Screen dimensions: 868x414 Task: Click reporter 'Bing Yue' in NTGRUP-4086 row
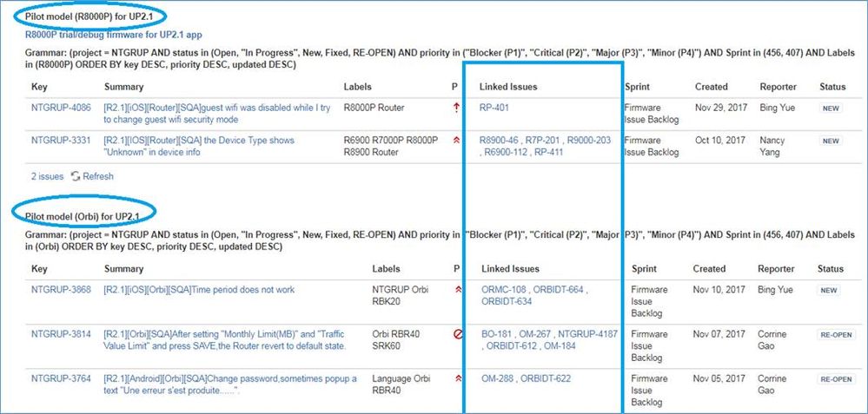(778, 108)
